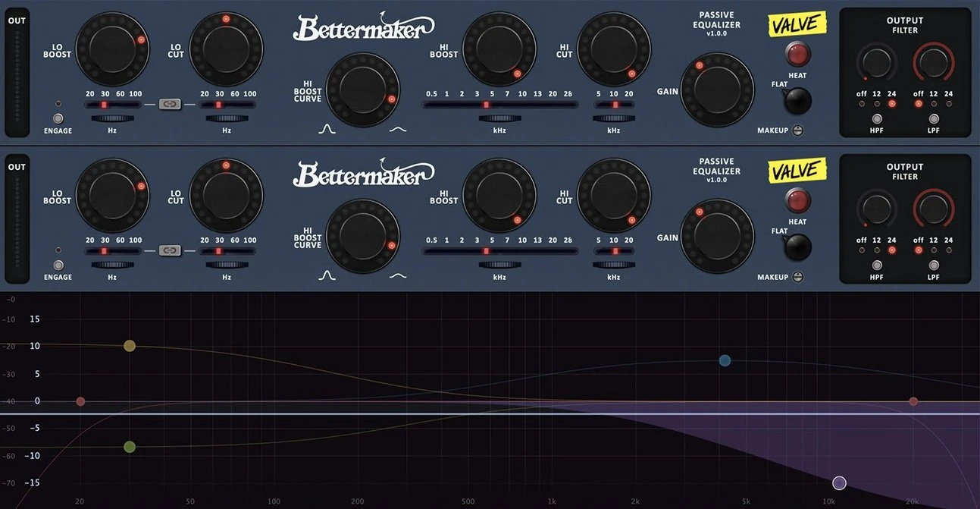
Task: Click the HI BOOST knob on the bottom unit
Action: tap(499, 195)
